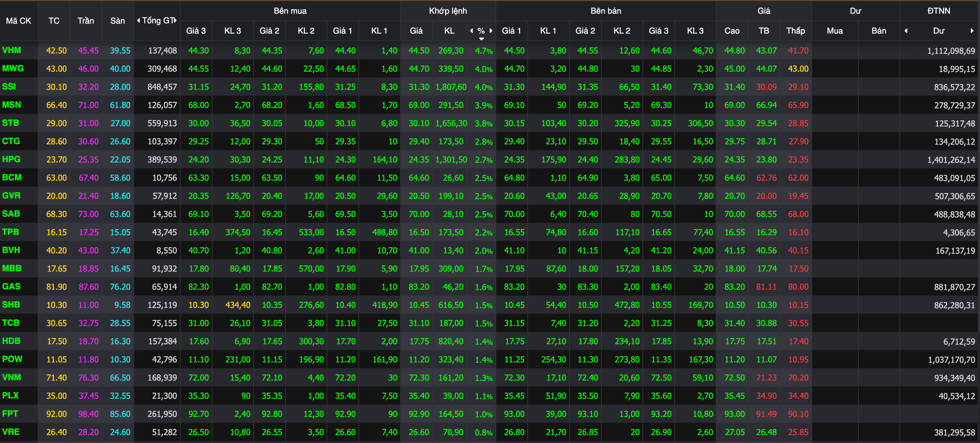Click the Dư Bán column header

coord(879,31)
